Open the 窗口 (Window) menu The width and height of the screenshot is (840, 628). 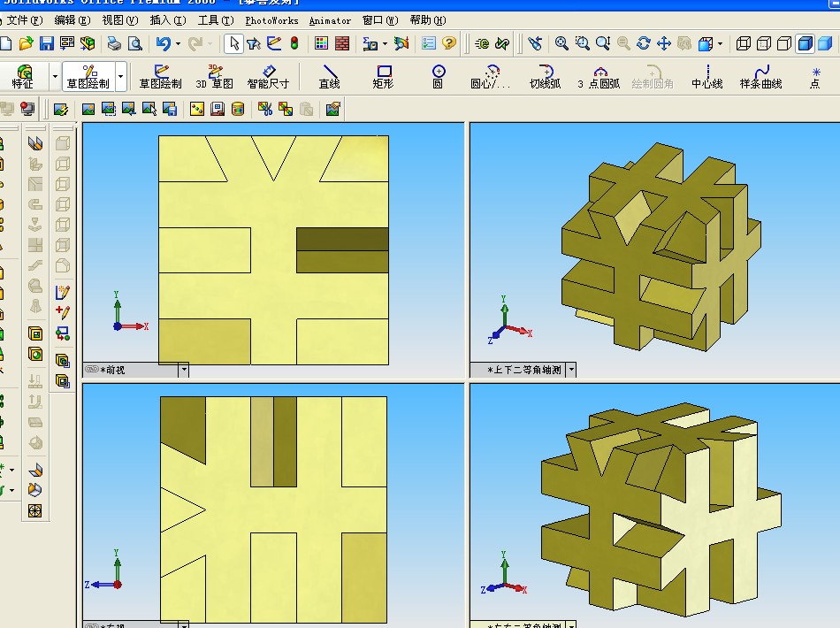[x=380, y=20]
